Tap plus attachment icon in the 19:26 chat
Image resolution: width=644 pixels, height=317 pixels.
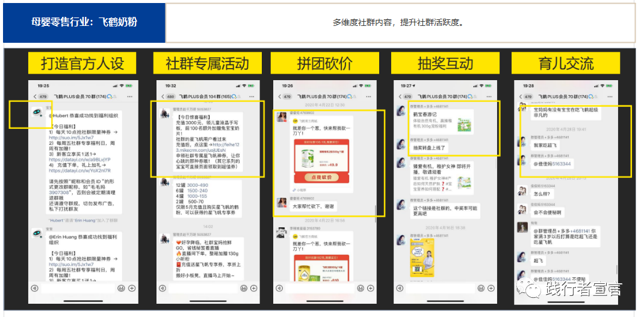click(x=371, y=288)
